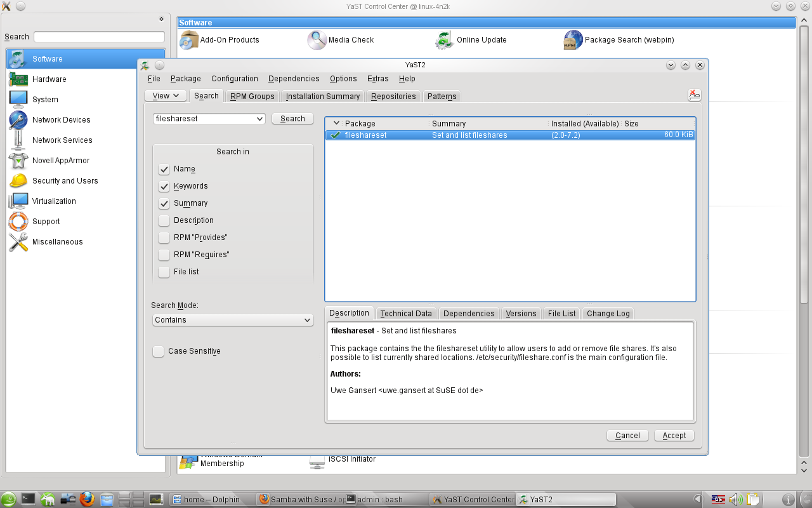Open the Add-On Products icon

[x=189, y=40]
